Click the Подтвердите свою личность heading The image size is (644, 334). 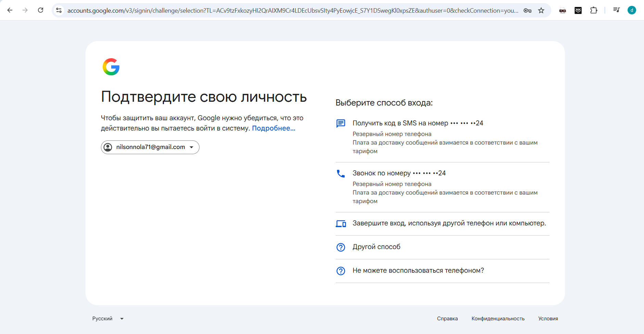[204, 97]
